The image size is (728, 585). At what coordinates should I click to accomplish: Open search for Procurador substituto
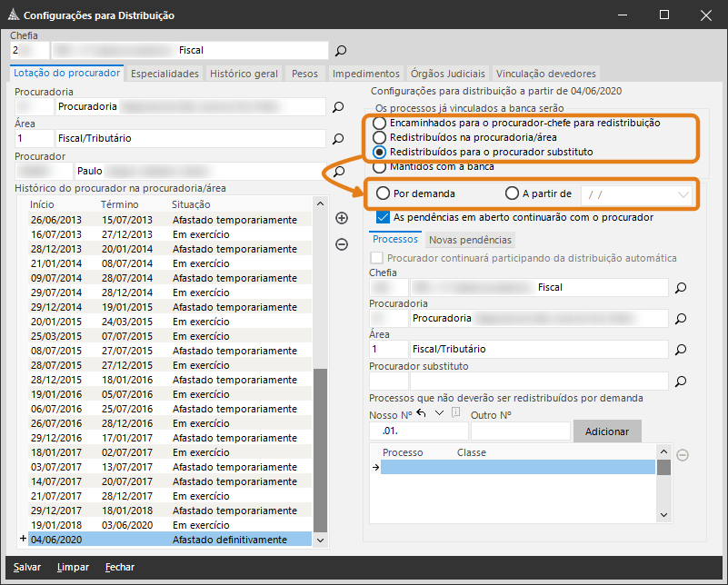click(x=680, y=382)
